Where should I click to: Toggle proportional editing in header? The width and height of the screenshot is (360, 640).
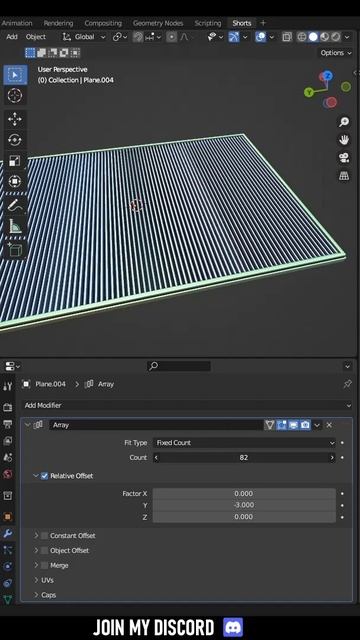coord(172,37)
